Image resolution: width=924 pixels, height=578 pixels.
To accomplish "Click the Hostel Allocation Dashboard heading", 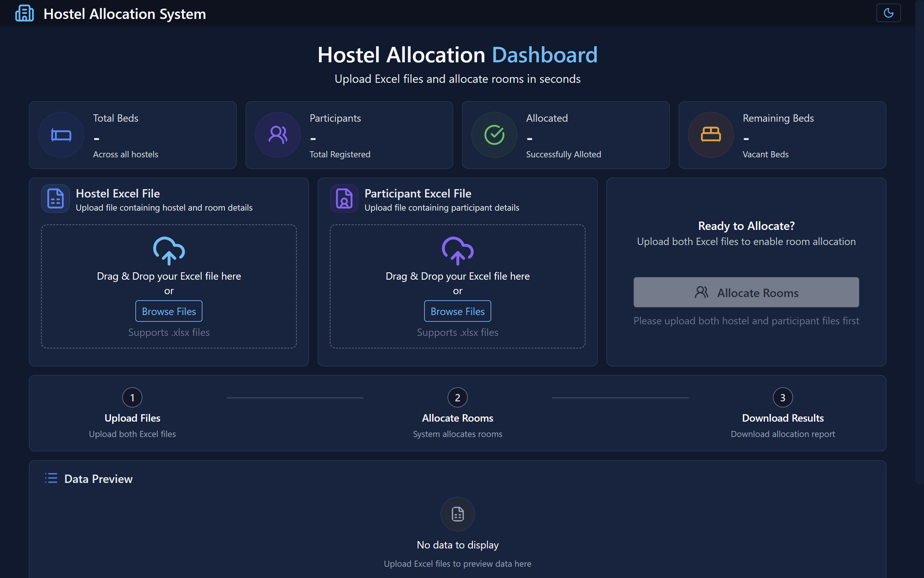I will click(x=458, y=55).
